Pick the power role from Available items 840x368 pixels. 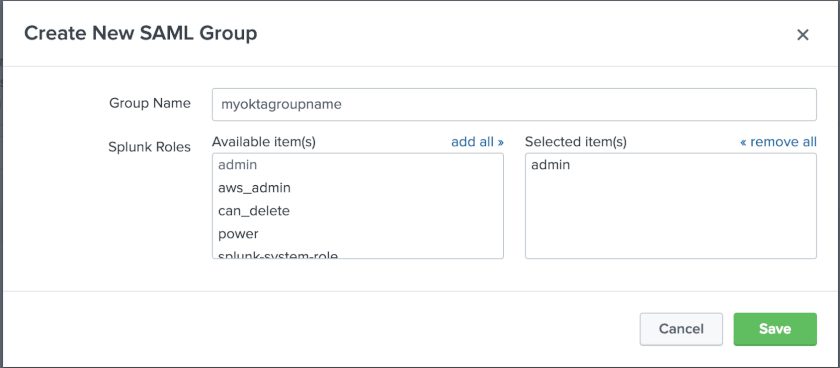238,234
